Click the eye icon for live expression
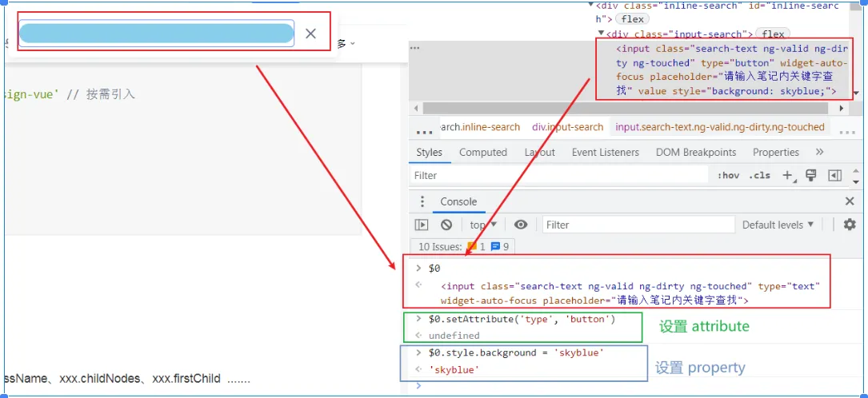The height and width of the screenshot is (398, 868). click(521, 225)
